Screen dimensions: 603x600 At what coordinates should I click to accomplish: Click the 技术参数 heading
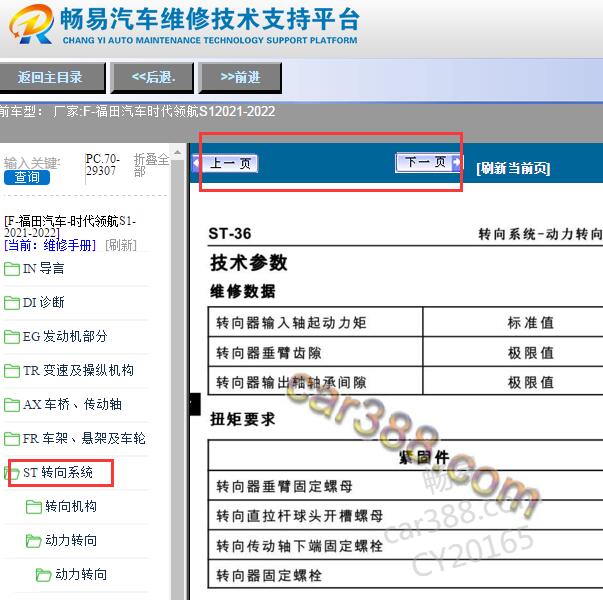[248, 263]
